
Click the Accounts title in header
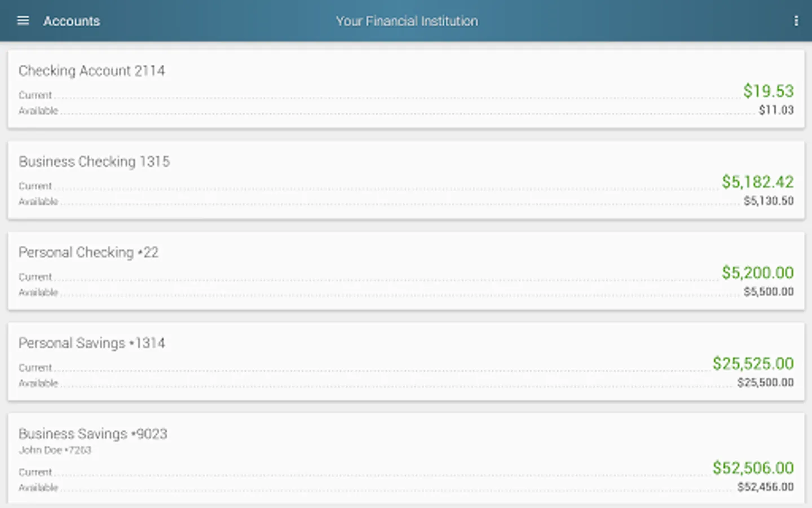tap(72, 21)
